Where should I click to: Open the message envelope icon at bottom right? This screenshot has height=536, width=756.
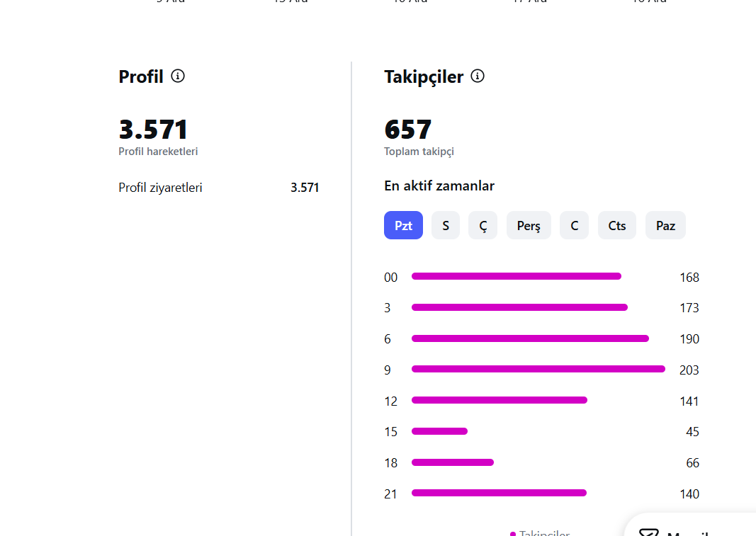click(648, 532)
